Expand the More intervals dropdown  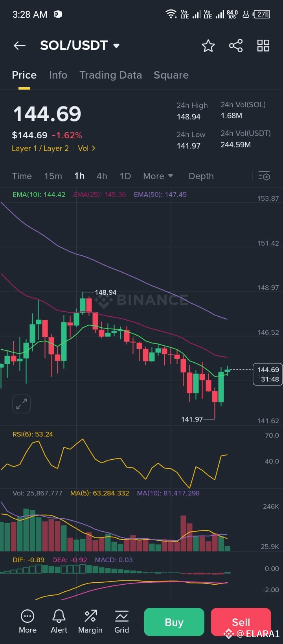click(158, 176)
